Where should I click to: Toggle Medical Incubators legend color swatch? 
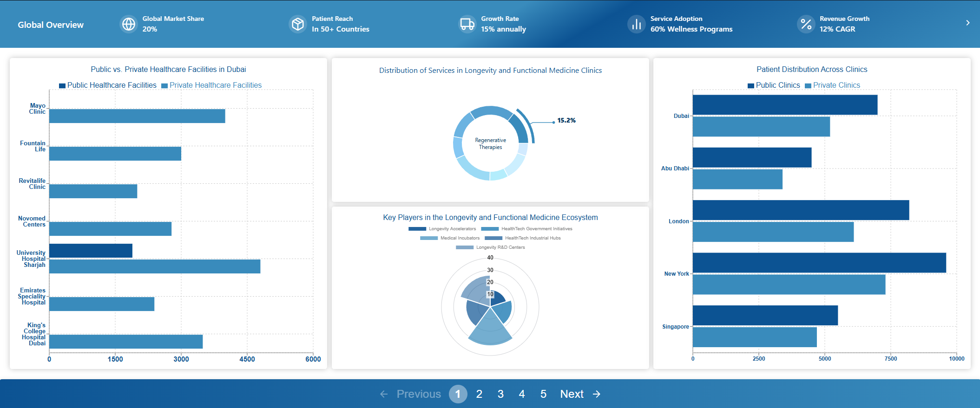(428, 238)
